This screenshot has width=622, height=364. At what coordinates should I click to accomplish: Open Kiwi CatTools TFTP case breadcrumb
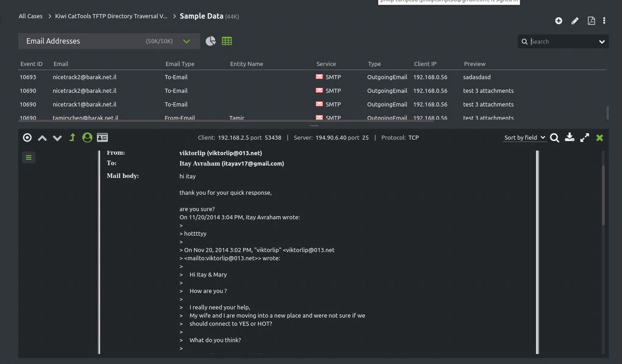(111, 16)
